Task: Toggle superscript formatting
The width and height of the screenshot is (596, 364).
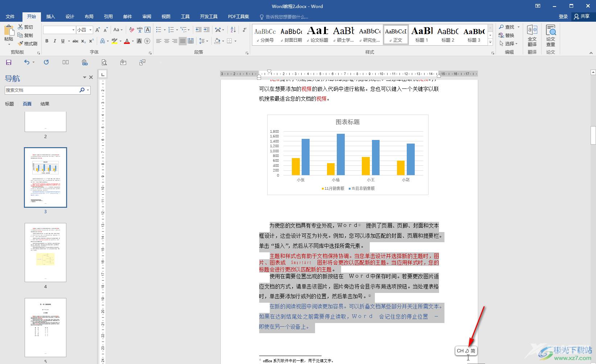Action: (91, 41)
